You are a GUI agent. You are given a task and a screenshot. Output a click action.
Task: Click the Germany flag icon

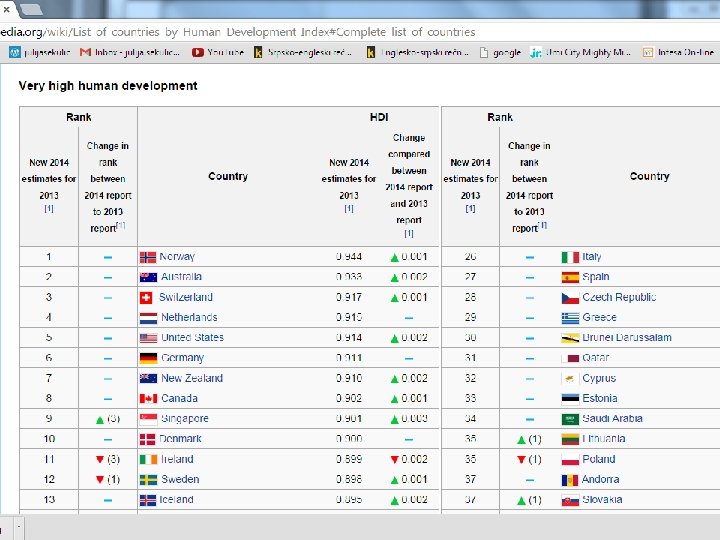coord(148,358)
